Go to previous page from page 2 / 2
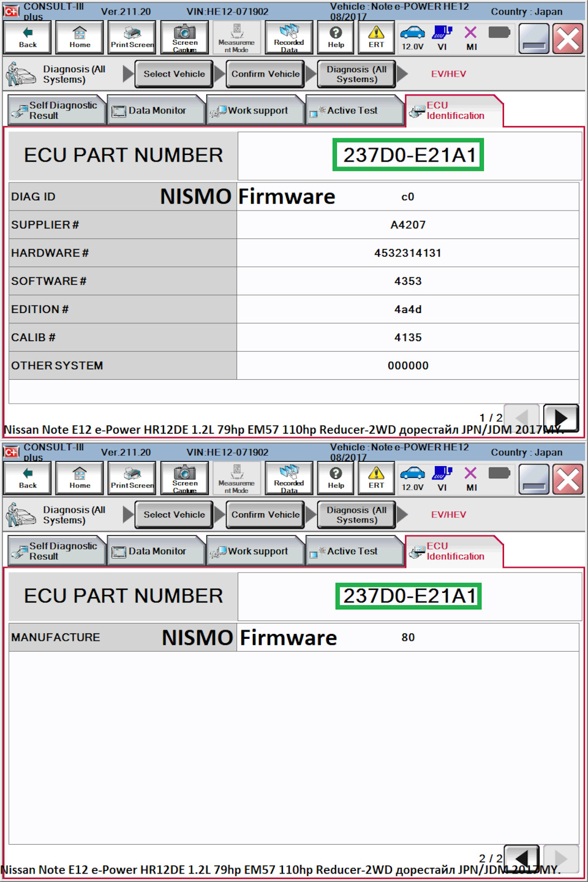 (522, 858)
